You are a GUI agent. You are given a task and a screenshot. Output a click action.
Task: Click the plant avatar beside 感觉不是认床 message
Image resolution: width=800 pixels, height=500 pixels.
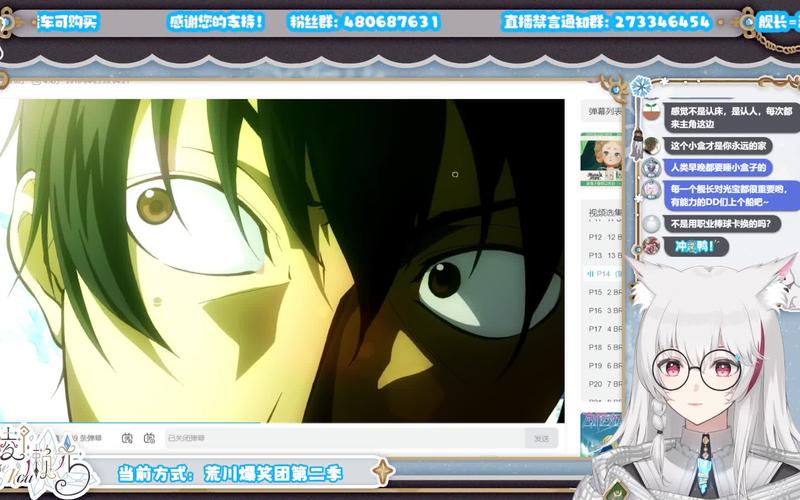pos(652,111)
